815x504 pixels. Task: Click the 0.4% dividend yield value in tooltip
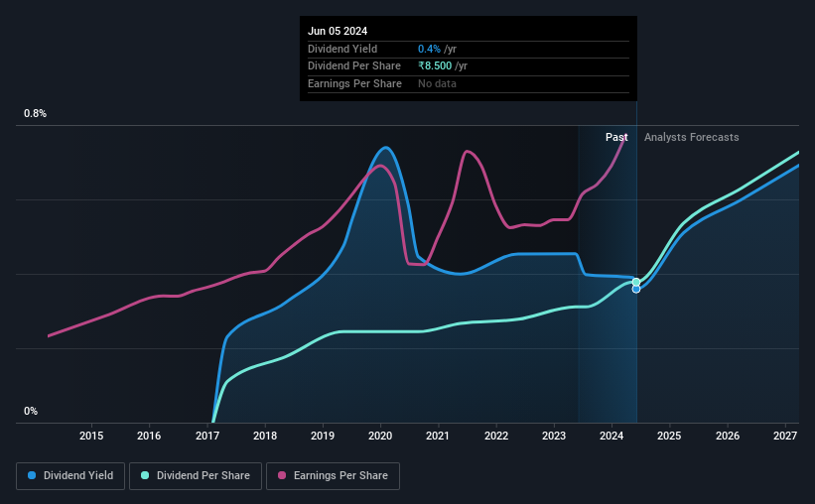(429, 49)
